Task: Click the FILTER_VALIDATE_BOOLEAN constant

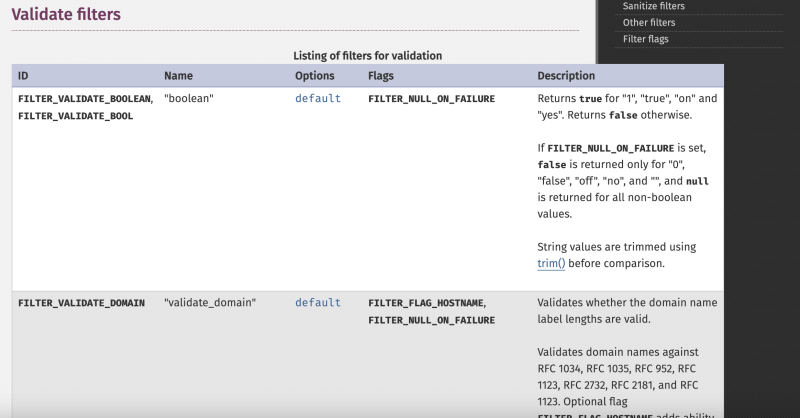Action: (x=86, y=99)
